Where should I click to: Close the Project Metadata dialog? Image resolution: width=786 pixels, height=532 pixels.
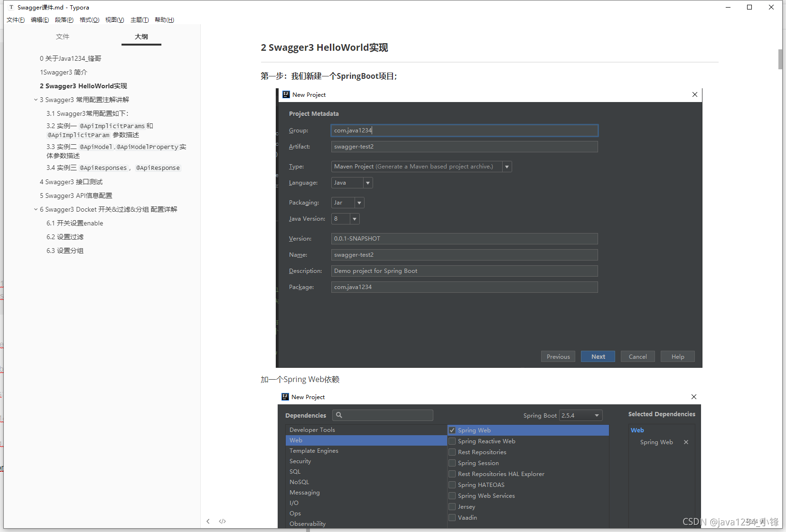click(x=695, y=94)
